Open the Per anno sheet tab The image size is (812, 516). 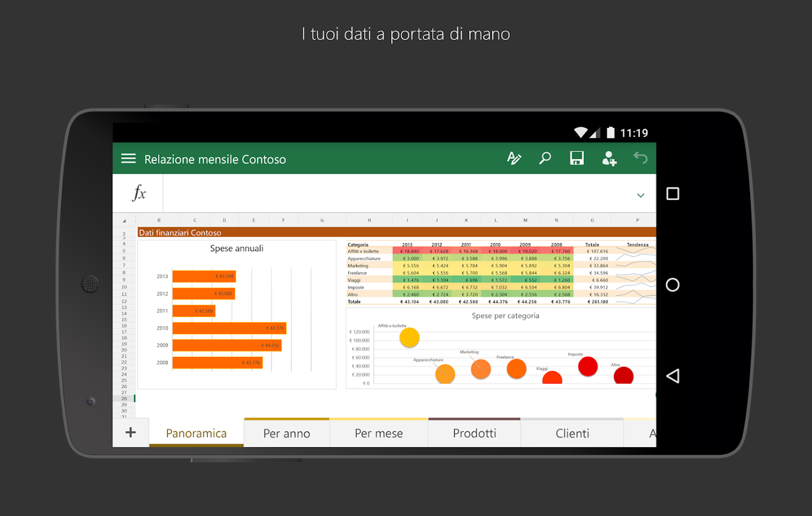click(287, 433)
